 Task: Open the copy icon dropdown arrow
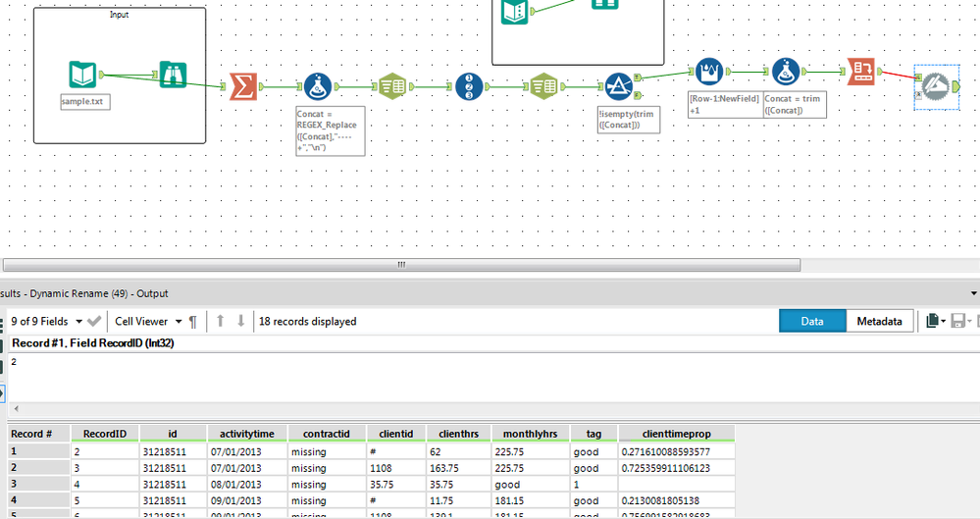[943, 322]
